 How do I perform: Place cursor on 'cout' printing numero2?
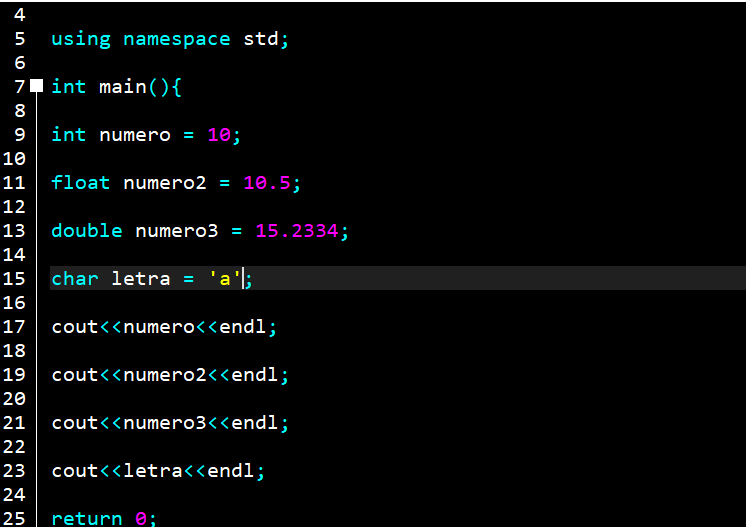(x=75, y=375)
